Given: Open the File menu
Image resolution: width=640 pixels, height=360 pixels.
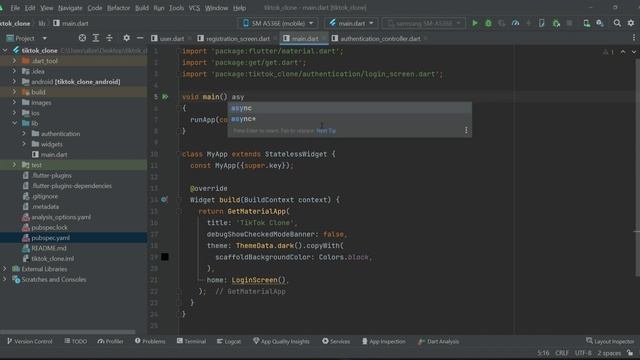Looking at the screenshot, I should click(x=15, y=8).
